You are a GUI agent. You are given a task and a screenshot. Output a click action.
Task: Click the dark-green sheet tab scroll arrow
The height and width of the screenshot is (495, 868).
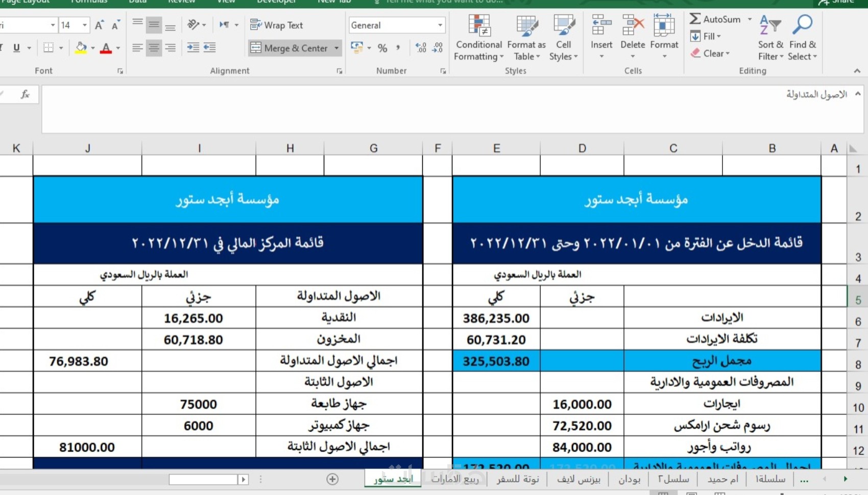846,479
